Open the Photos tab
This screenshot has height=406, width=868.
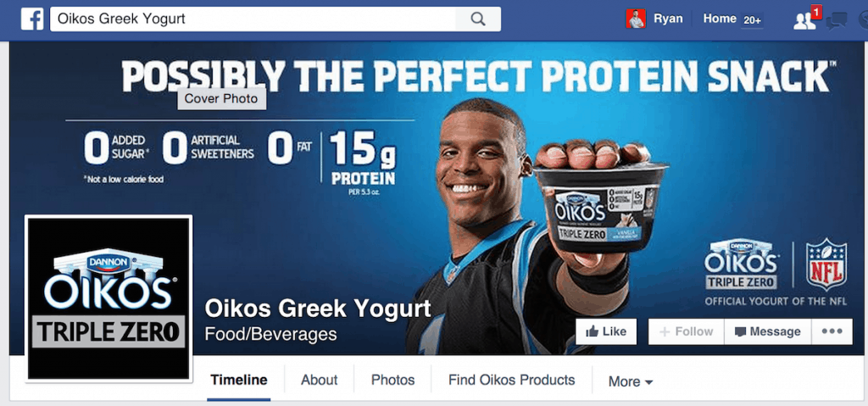[393, 380]
